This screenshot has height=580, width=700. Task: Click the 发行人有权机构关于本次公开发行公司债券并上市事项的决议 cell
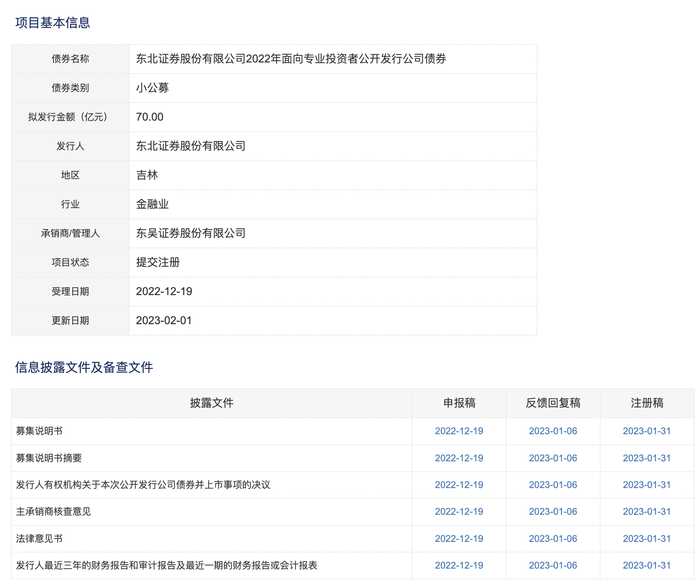point(212,485)
